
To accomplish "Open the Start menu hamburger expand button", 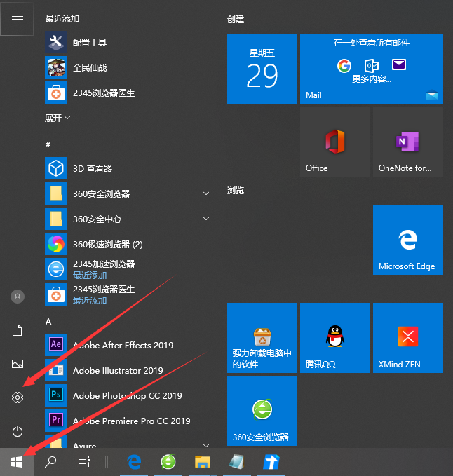I will click(x=18, y=20).
